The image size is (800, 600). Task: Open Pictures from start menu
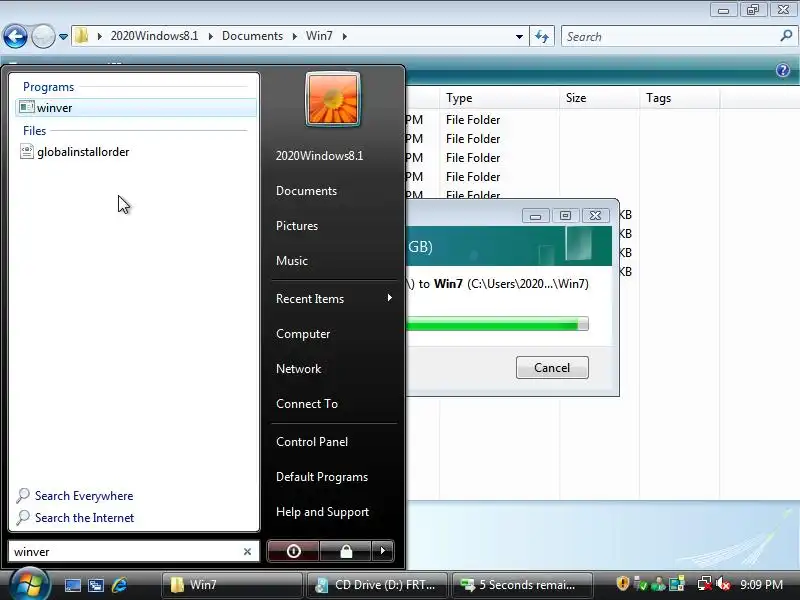pos(297,226)
